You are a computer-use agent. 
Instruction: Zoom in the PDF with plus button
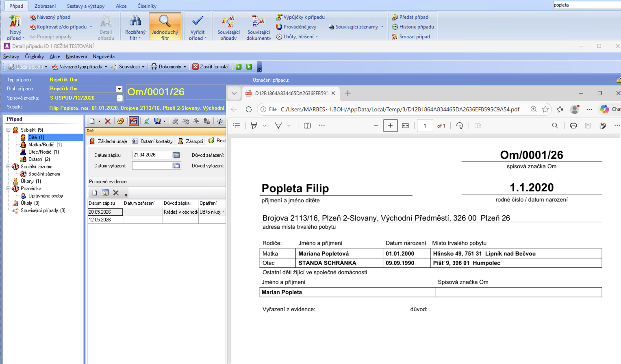390,126
